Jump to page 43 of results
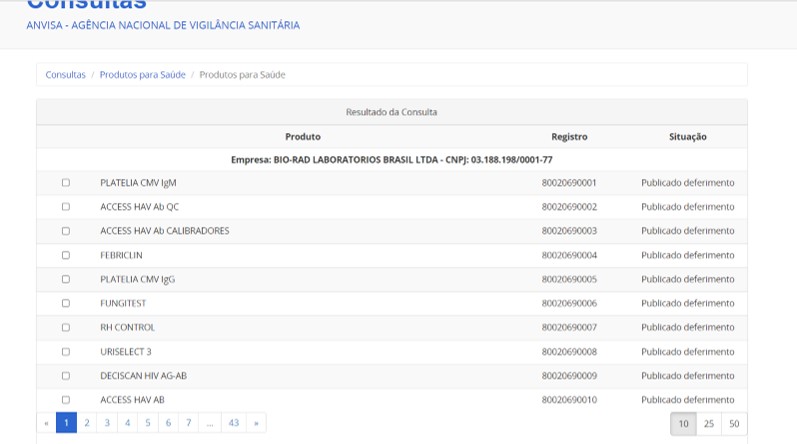The height and width of the screenshot is (444, 797). (x=233, y=423)
